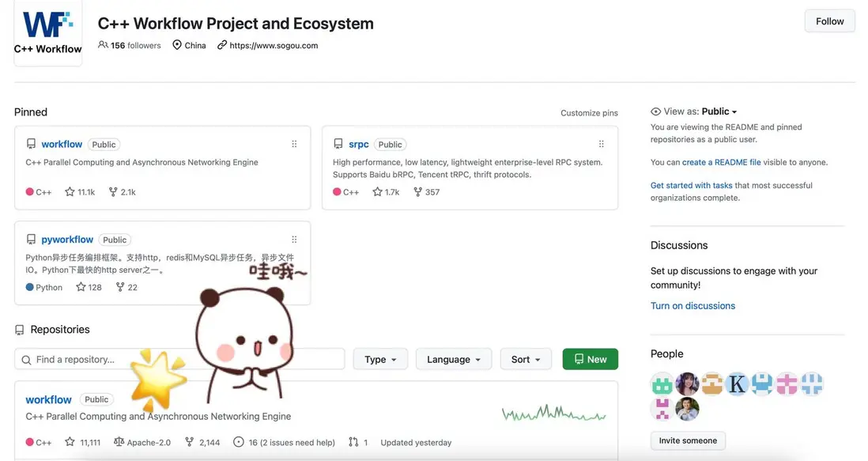Click star icon showing 1.7k on srpc card
The height and width of the screenshot is (461, 868).
tap(378, 191)
